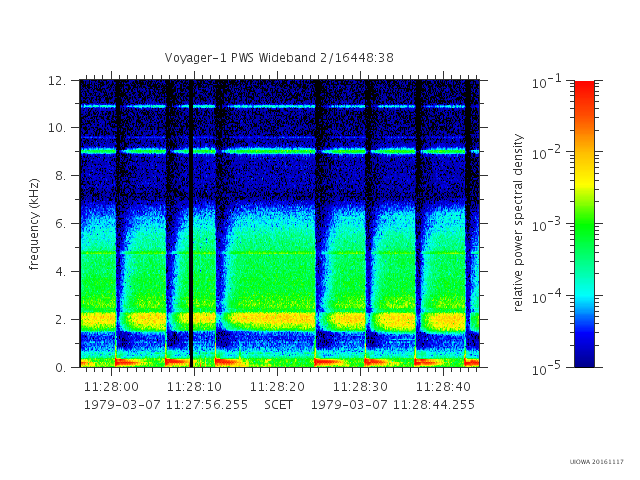The height and width of the screenshot is (480, 640).
Task: Click the '2.' frequency axis tick label
Action: click(x=61, y=320)
